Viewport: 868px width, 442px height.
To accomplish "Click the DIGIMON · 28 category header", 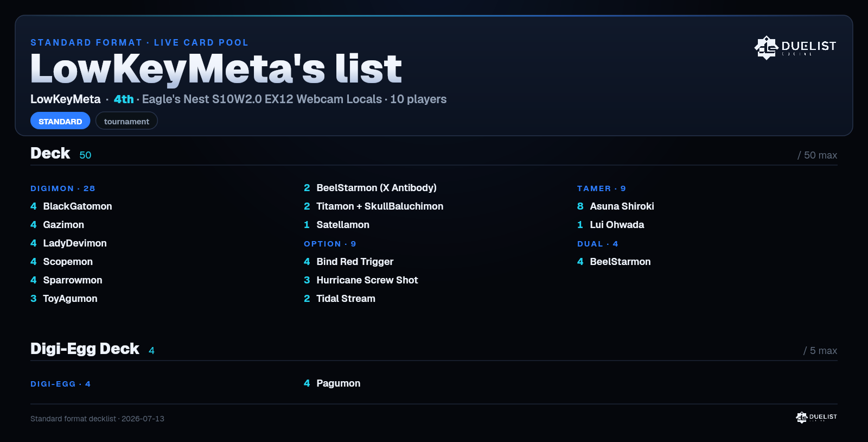I will pos(63,188).
